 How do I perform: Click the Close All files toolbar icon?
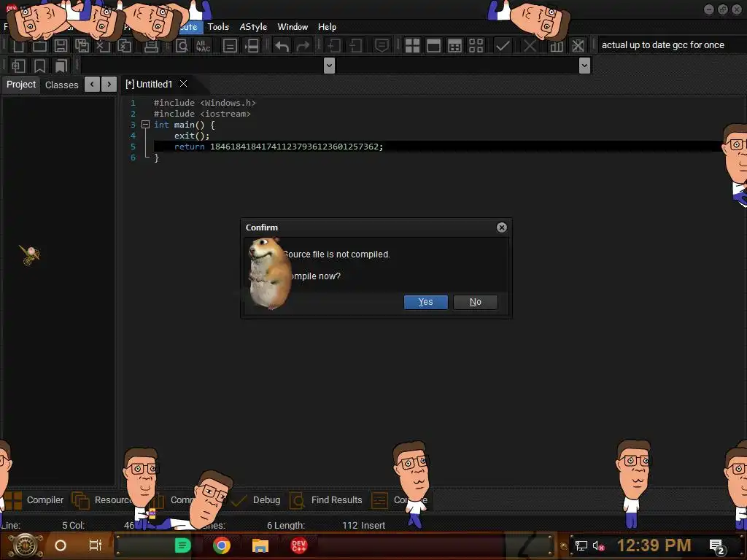[x=124, y=46]
